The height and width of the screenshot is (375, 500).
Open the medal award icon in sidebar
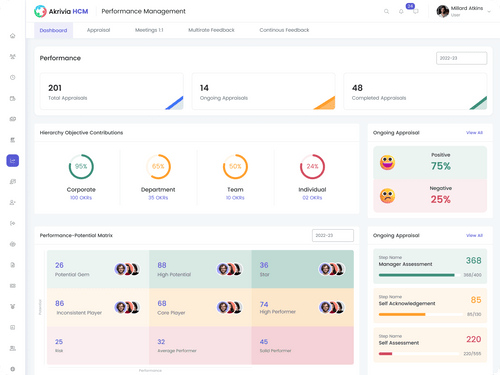coord(13,307)
